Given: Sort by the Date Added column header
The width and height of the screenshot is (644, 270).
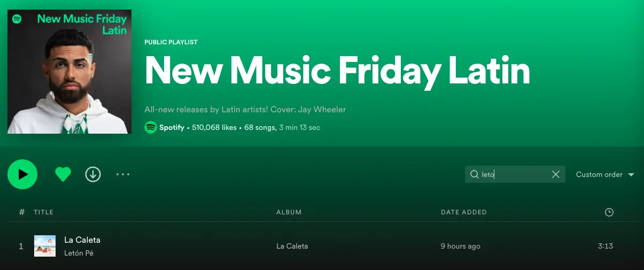Looking at the screenshot, I should tap(464, 212).
